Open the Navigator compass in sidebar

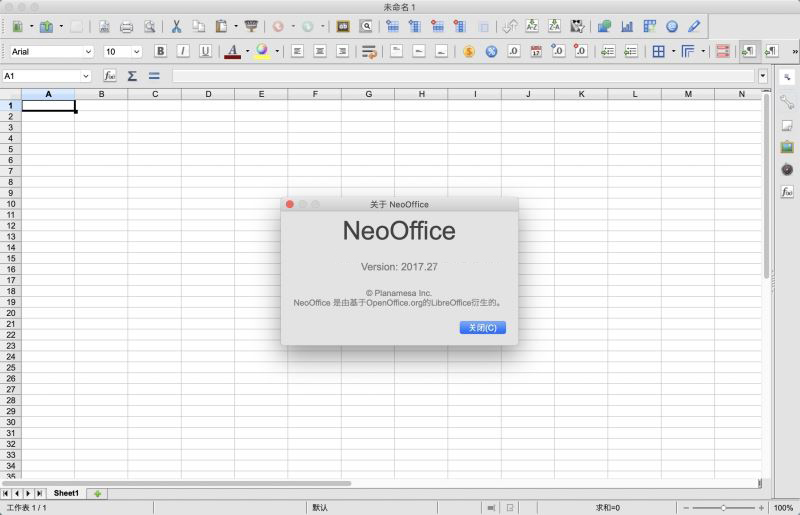click(x=787, y=169)
